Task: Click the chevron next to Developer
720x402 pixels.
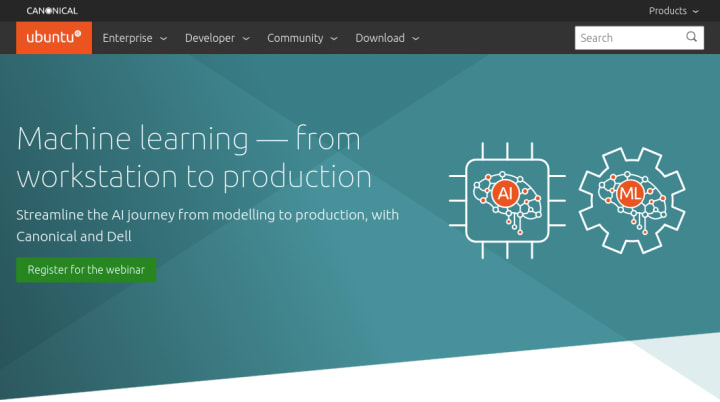Action: pyautogui.click(x=246, y=39)
